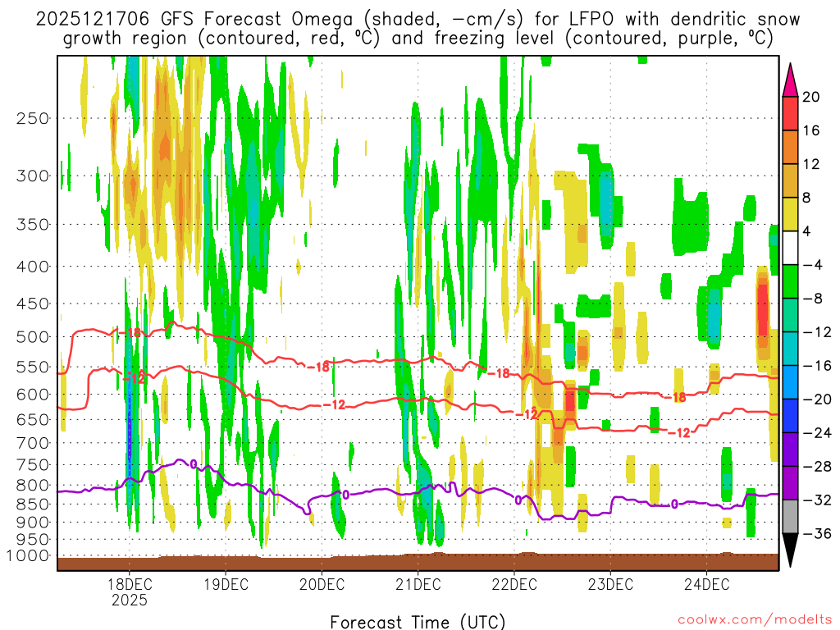Click the 2025 year label under 18DEC

129,600
